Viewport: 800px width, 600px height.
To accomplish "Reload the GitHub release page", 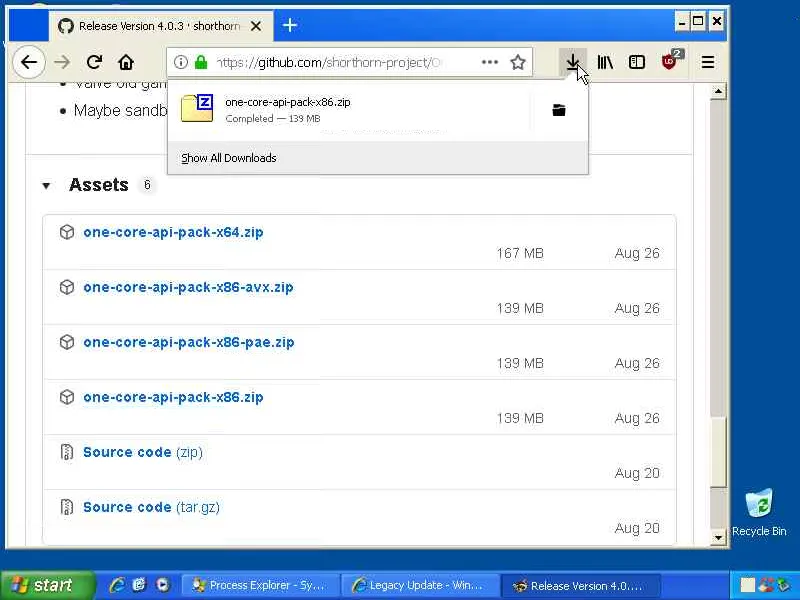I will click(x=94, y=62).
